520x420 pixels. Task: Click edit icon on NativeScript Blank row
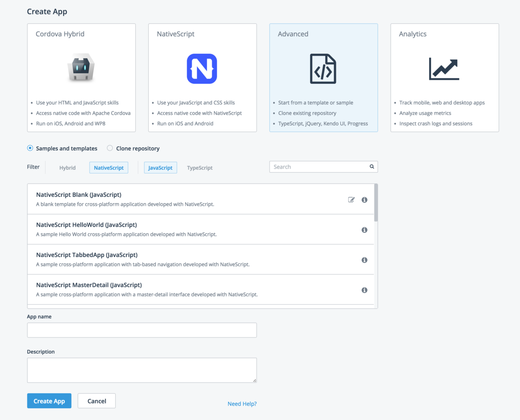[351, 200]
